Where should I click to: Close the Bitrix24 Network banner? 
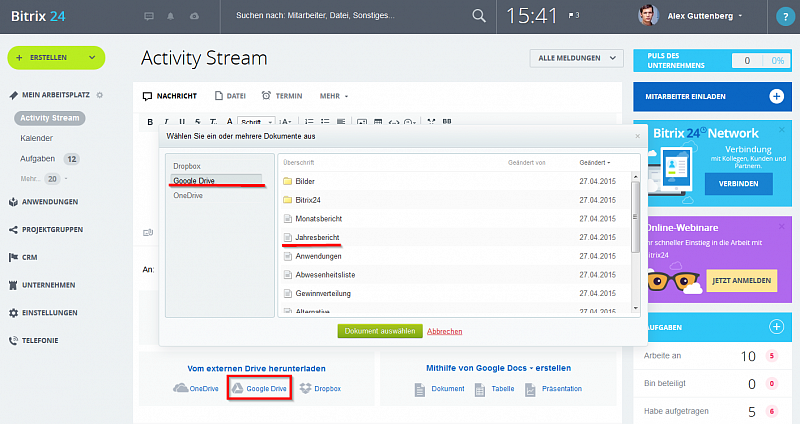(x=782, y=130)
